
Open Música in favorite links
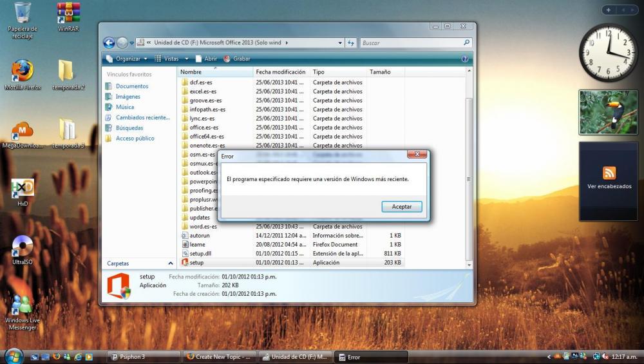[124, 107]
